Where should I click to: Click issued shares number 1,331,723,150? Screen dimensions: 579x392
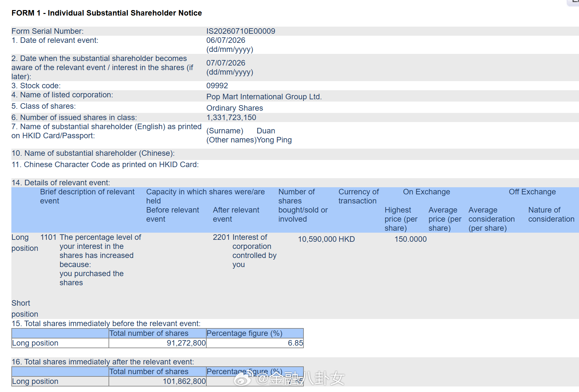[x=231, y=117]
